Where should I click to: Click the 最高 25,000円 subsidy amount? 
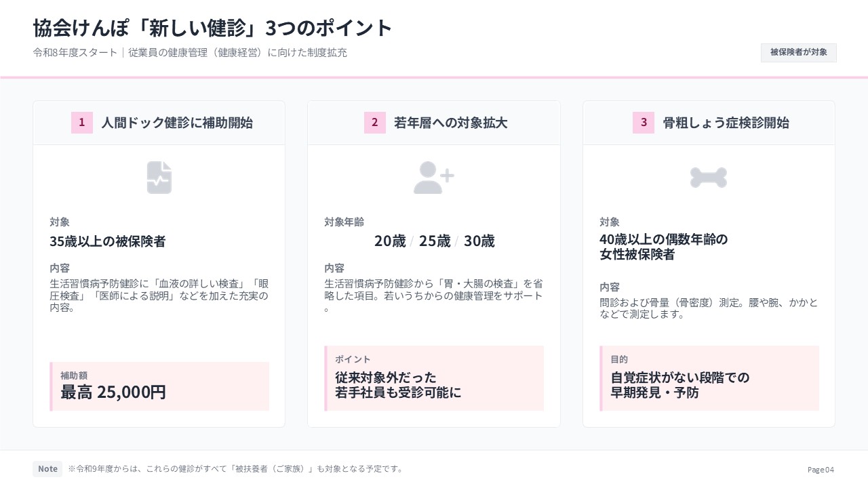[x=113, y=392]
